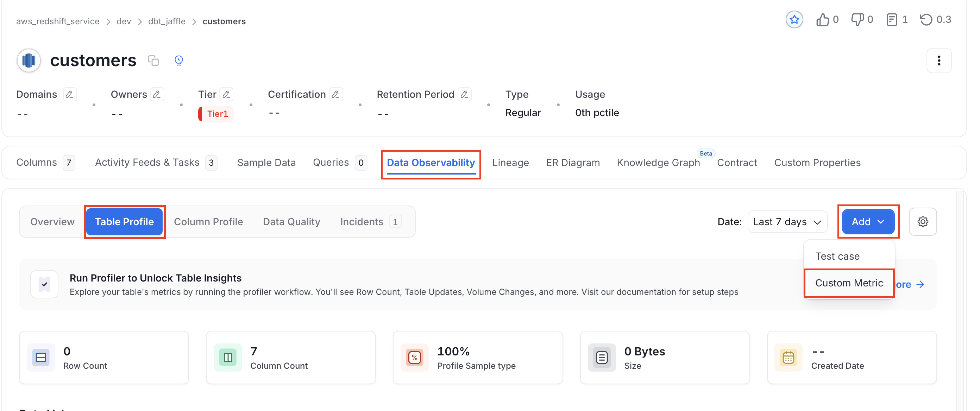
Task: Click the Regular type value
Action: [x=523, y=113]
